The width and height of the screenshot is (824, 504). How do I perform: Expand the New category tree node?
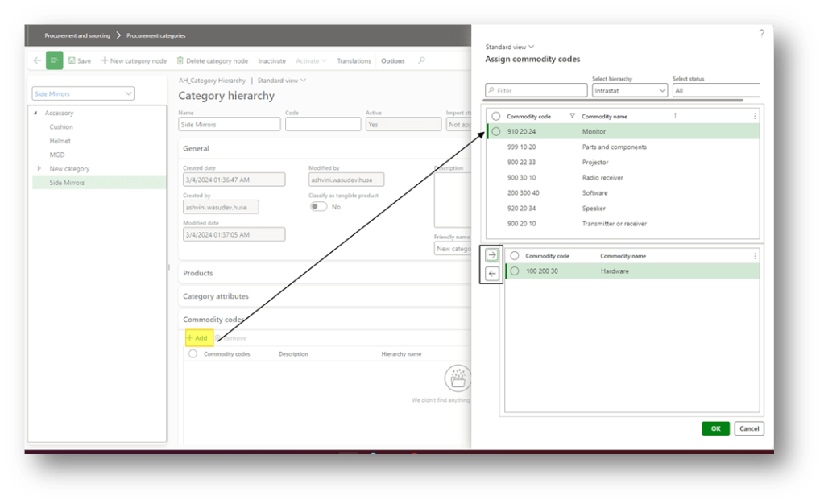[x=39, y=168]
